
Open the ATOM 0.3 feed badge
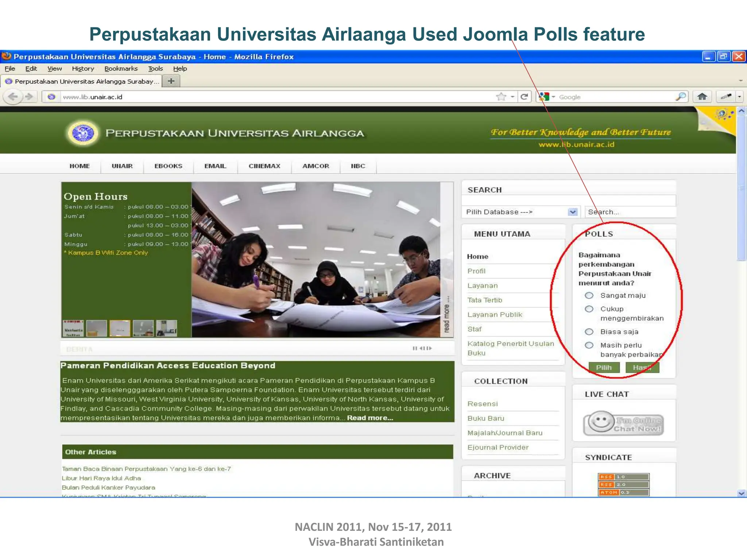(623, 492)
